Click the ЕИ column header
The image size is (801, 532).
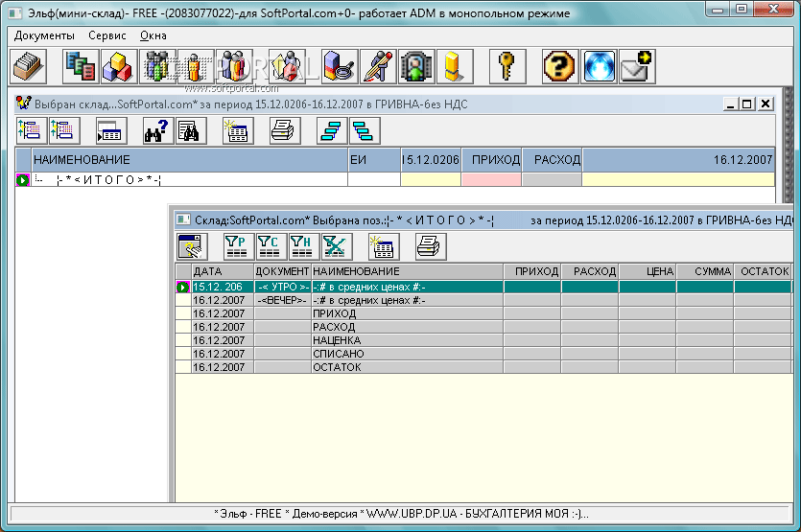coord(374,160)
